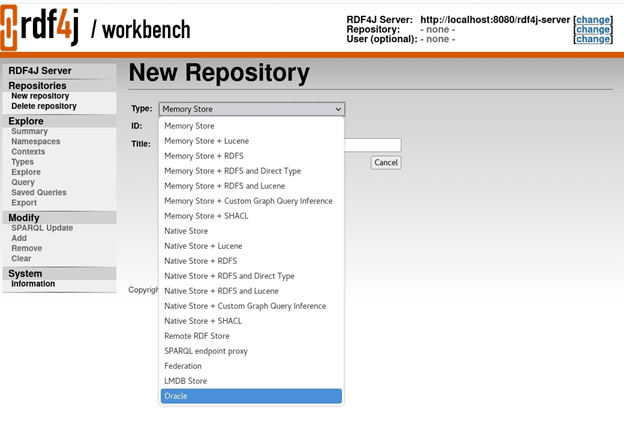Click Export in sidebar
This screenshot has width=624, height=430.
tap(24, 203)
